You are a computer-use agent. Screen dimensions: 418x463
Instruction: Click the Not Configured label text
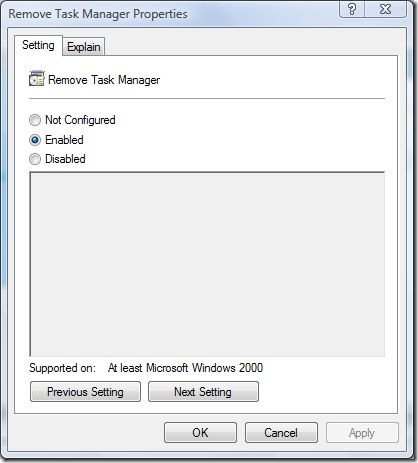[80, 120]
